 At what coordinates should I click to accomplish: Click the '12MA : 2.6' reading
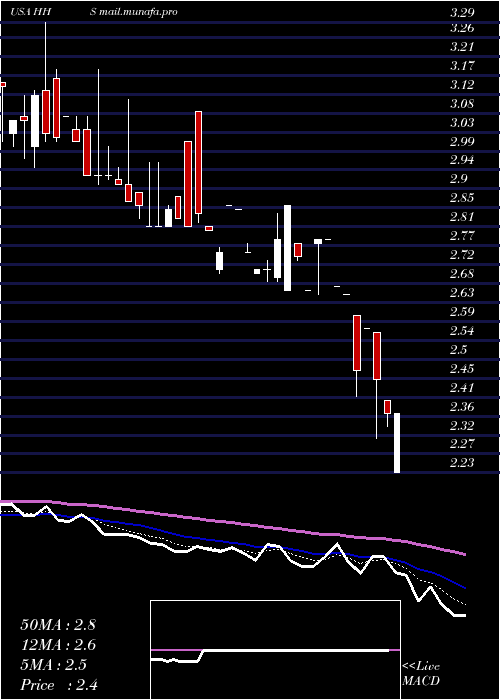pyautogui.click(x=58, y=645)
